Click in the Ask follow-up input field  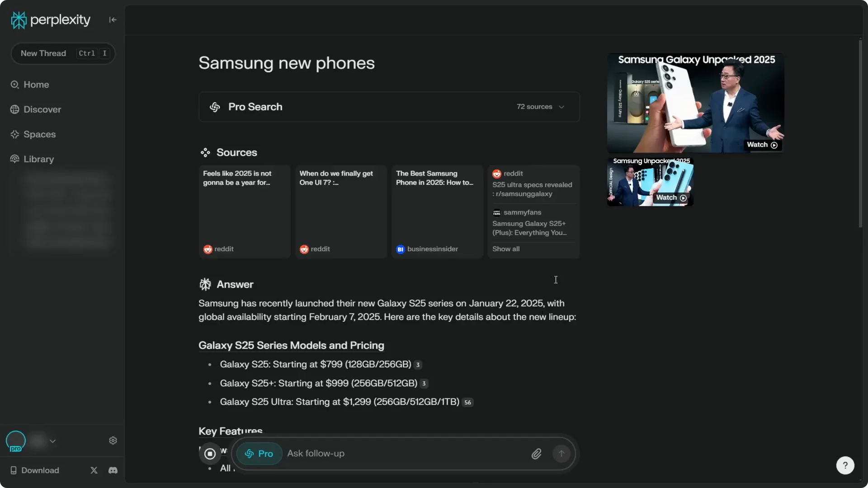(405, 454)
